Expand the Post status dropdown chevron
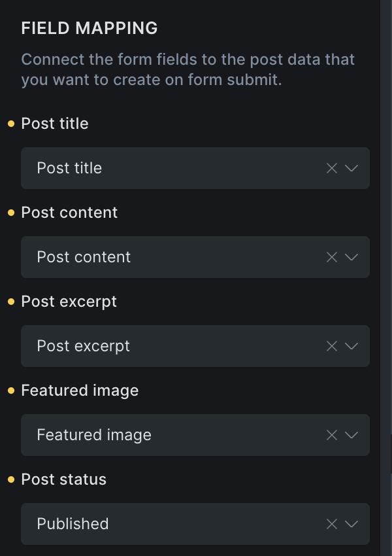The height and width of the screenshot is (556, 392). click(x=351, y=524)
